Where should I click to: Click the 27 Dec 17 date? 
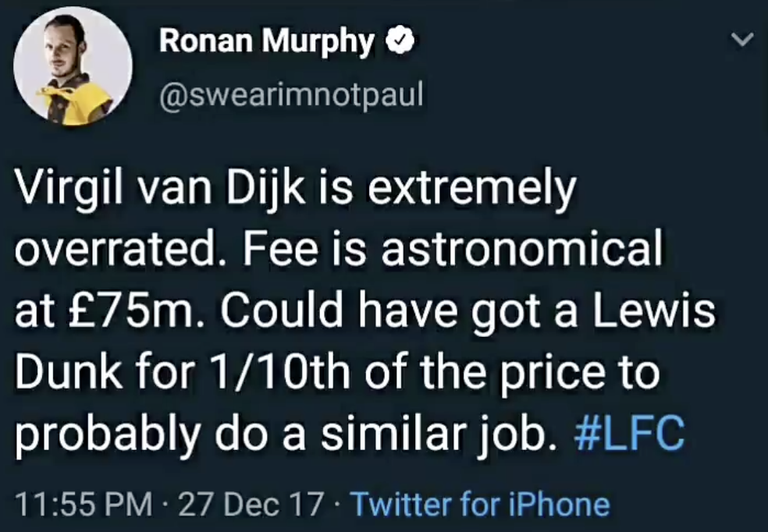[x=250, y=505]
